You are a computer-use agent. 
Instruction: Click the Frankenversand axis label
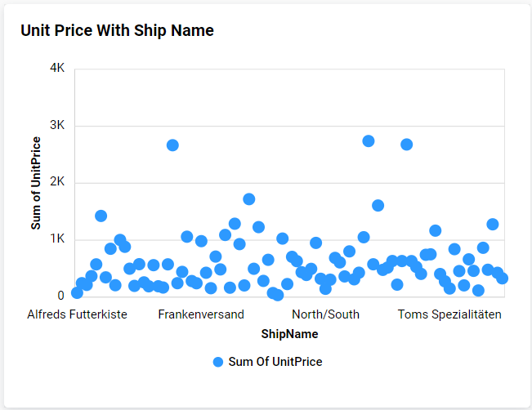[201, 314]
